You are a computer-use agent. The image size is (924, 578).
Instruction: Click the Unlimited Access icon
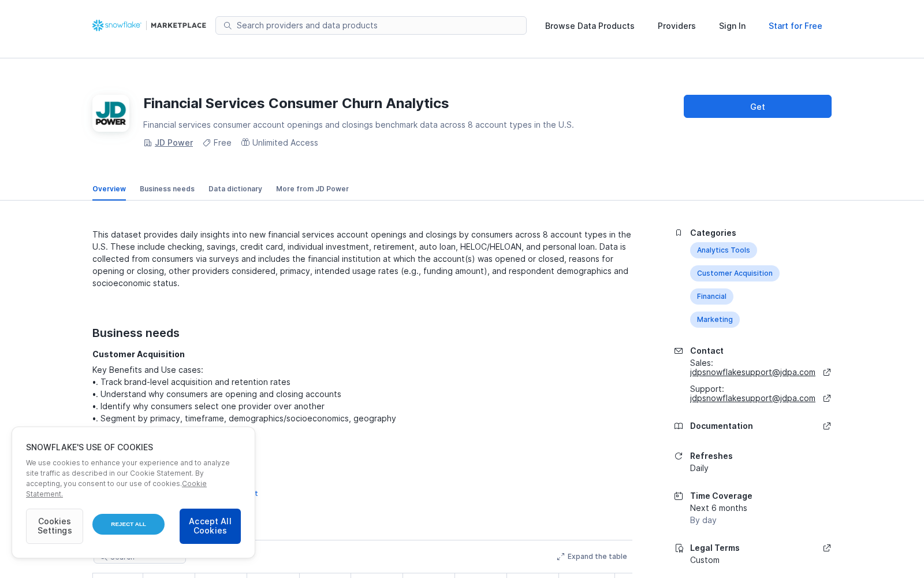tap(245, 142)
